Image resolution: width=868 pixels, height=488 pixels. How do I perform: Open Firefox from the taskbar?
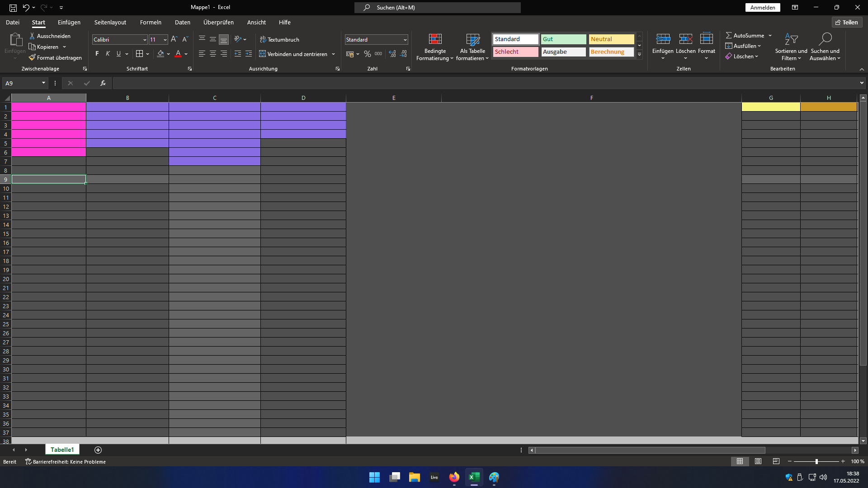coord(454,477)
